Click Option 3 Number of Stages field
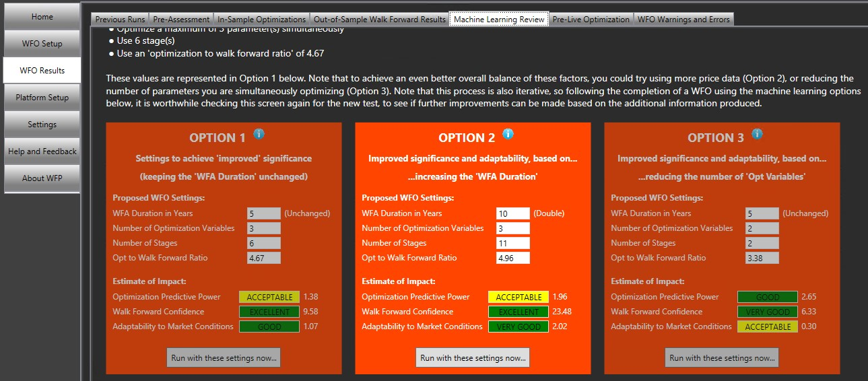Screen dimensions: 868x381 (762, 243)
